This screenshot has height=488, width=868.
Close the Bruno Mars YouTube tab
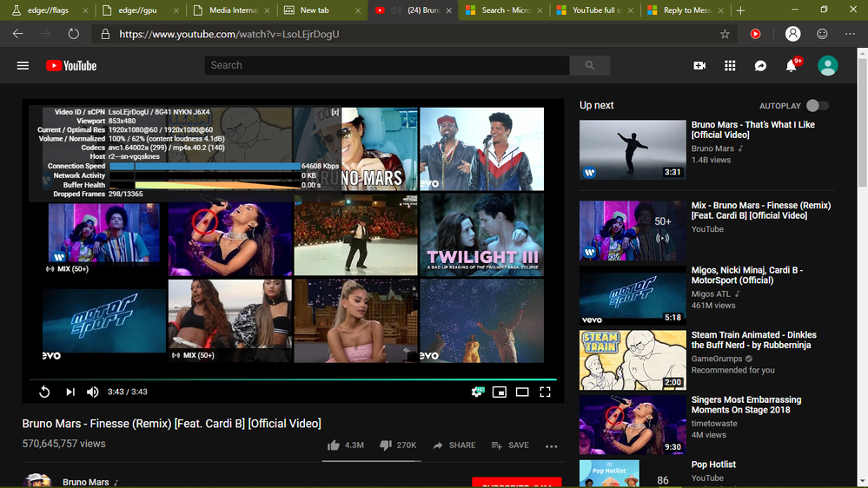(x=448, y=10)
